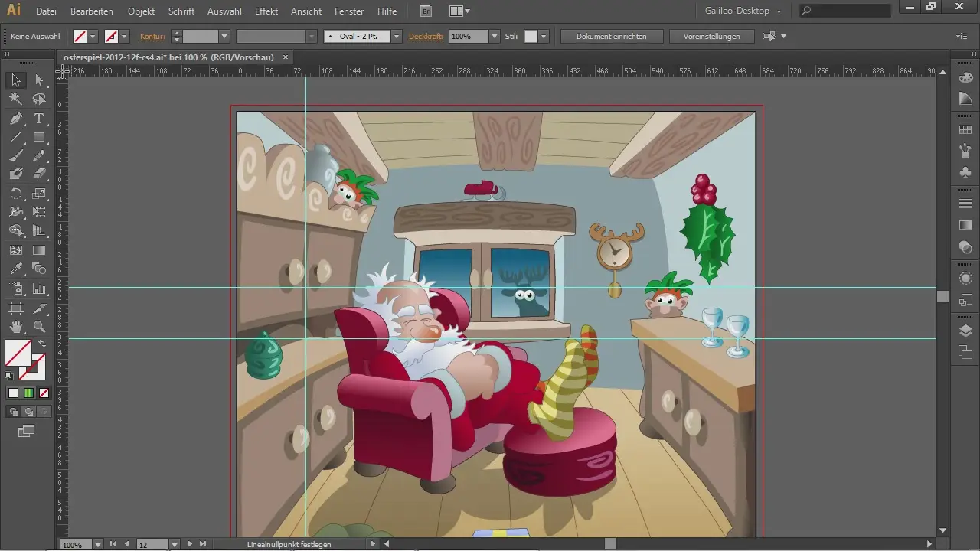Screen dimensions: 980x551
Task: Open the Color panel from the dock
Action: tap(965, 78)
